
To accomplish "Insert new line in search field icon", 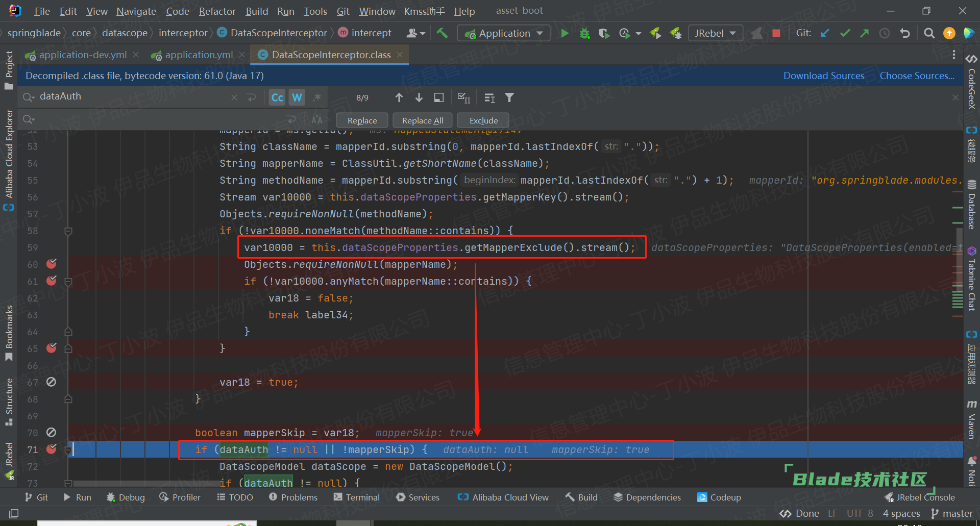I will coord(251,97).
